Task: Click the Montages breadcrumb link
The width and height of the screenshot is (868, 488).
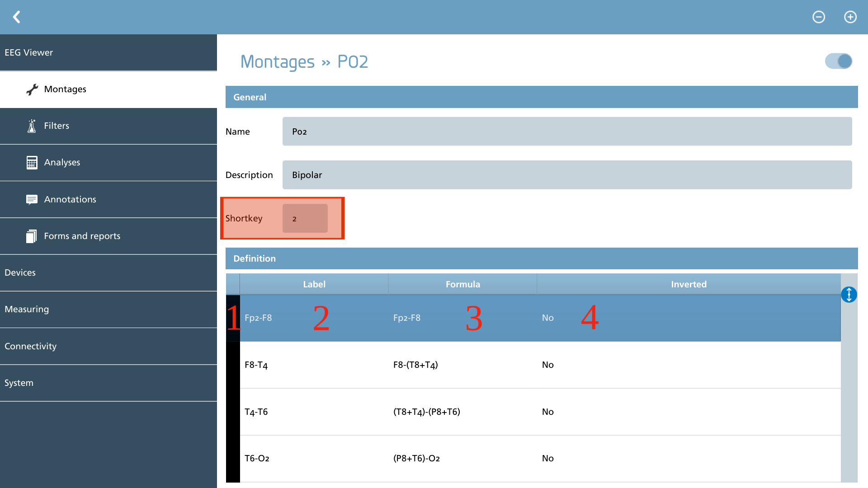Action: coord(277,62)
